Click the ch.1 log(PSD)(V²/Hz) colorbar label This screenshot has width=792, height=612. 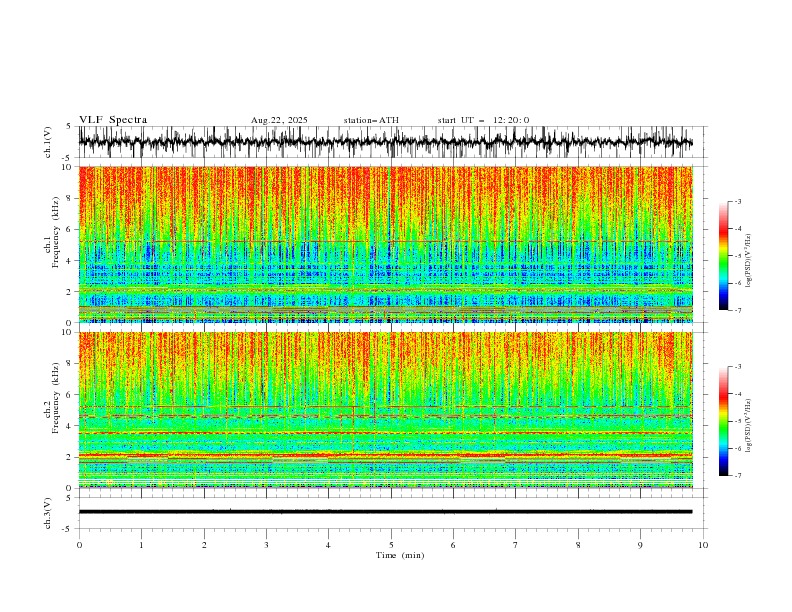(x=749, y=261)
